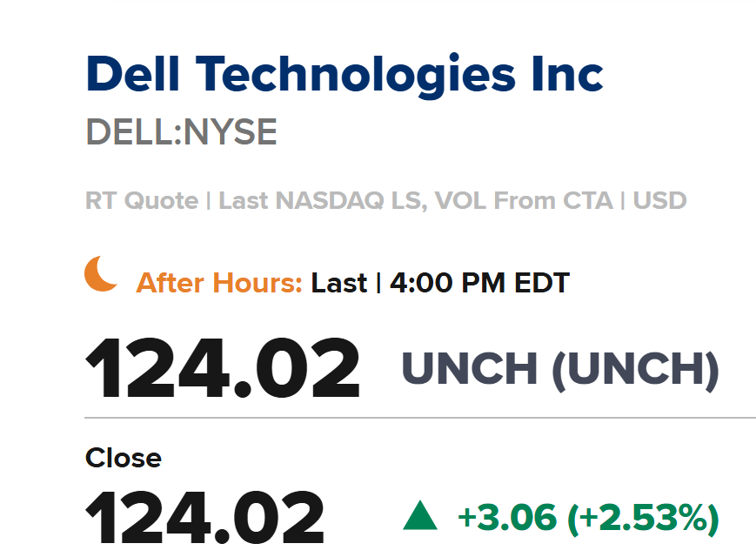Select the after hours price 124.02
This screenshot has width=756, height=557.
click(222, 367)
